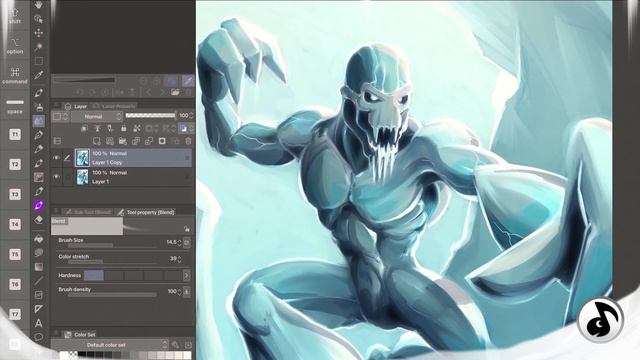640x360 pixels.
Task: Select the Ruler tool
Action: 38,309
